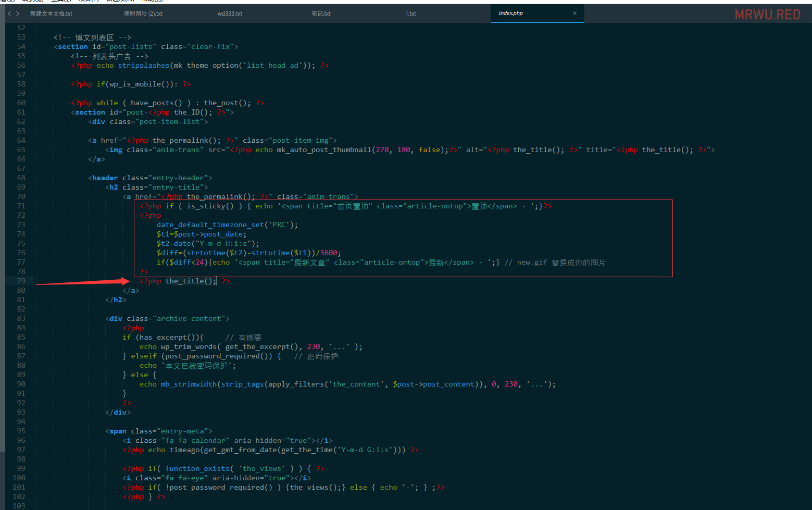This screenshot has width=812, height=510.
Task: Open the 帮助(H) menu
Action: tap(151, 2)
